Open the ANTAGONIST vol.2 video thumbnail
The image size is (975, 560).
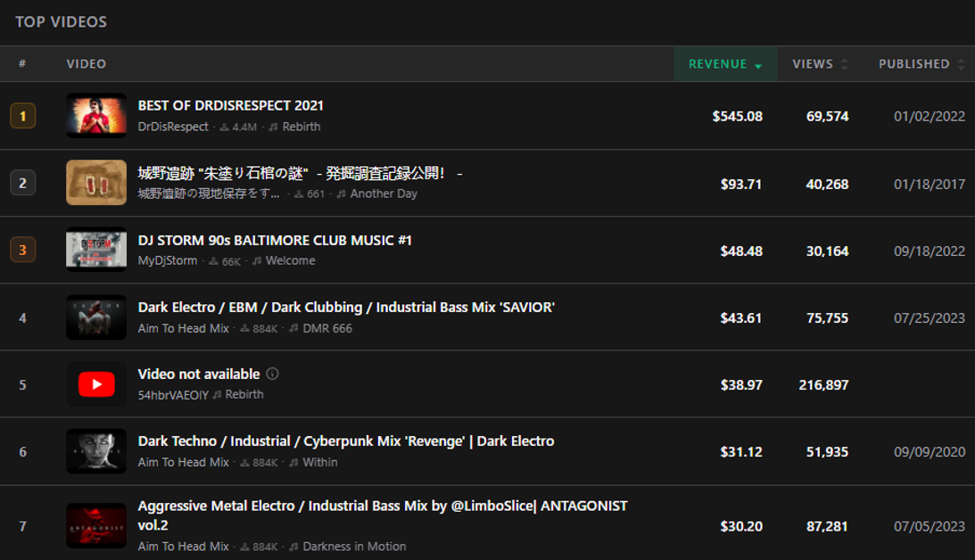coord(96,526)
